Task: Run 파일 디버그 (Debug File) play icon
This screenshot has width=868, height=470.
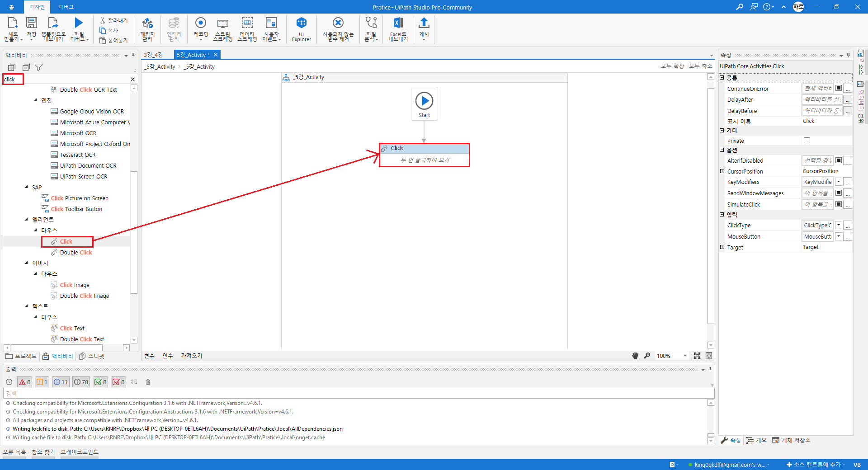Action: [79, 23]
